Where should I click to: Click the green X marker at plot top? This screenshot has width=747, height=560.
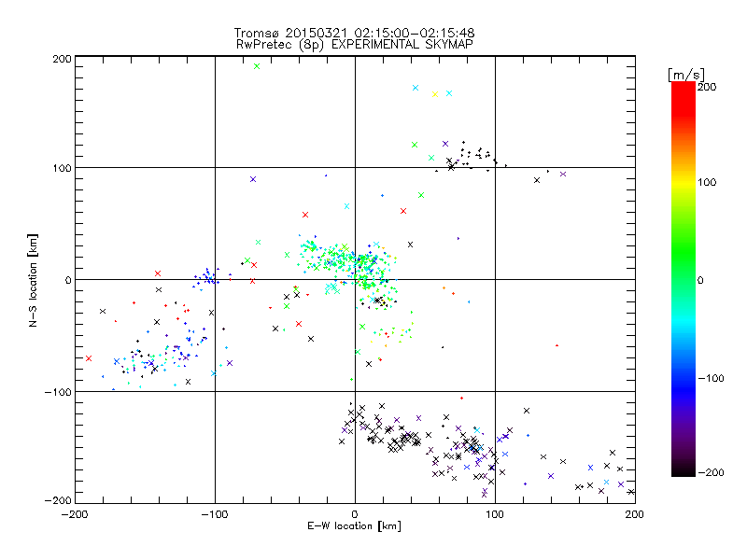click(257, 66)
